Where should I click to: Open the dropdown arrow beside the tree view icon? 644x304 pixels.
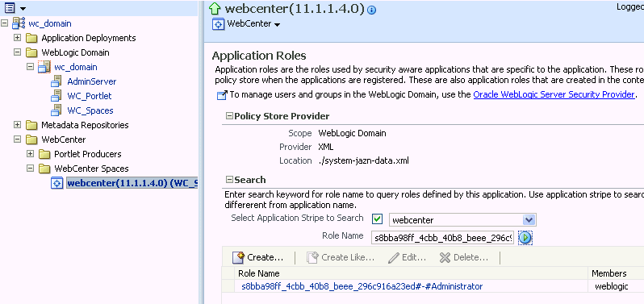[x=23, y=9]
